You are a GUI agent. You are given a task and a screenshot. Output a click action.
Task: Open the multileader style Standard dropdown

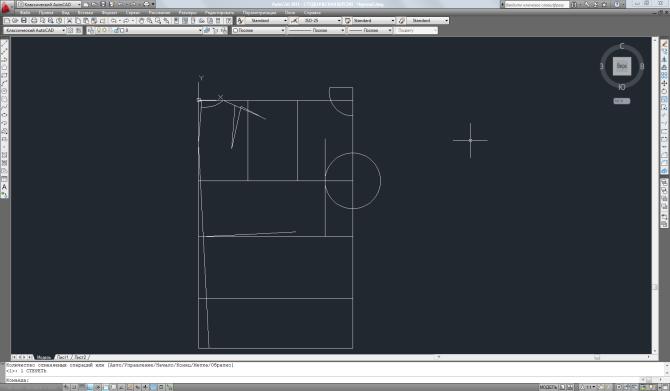[x=428, y=21]
